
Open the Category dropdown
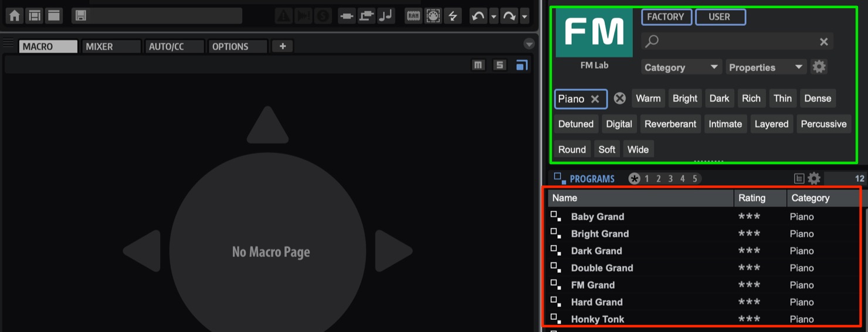pyautogui.click(x=681, y=67)
